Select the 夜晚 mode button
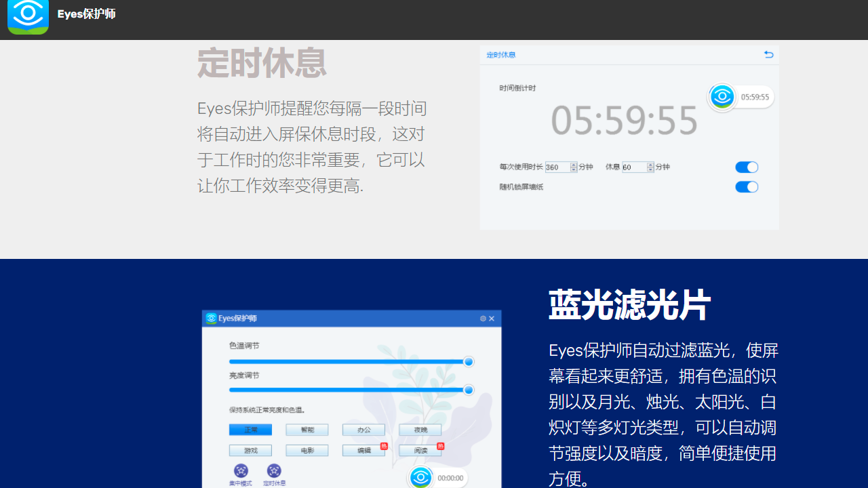868x488 pixels. (420, 430)
